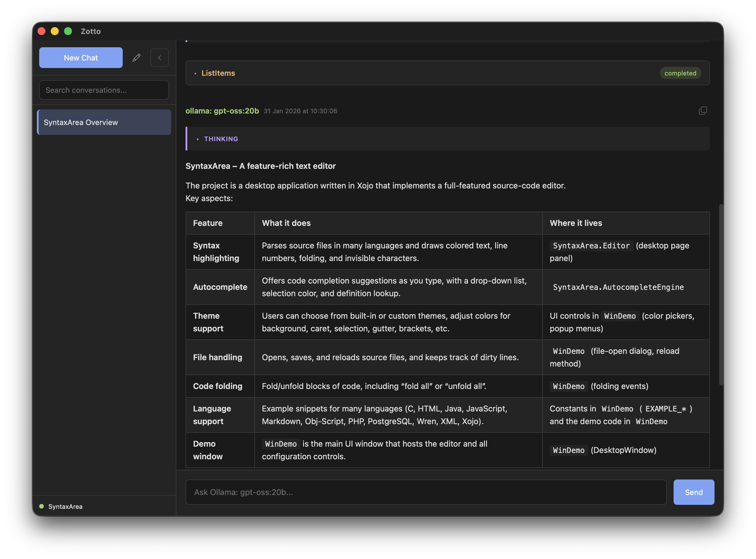Click the green status dot beside SyntaxArea

click(41, 506)
